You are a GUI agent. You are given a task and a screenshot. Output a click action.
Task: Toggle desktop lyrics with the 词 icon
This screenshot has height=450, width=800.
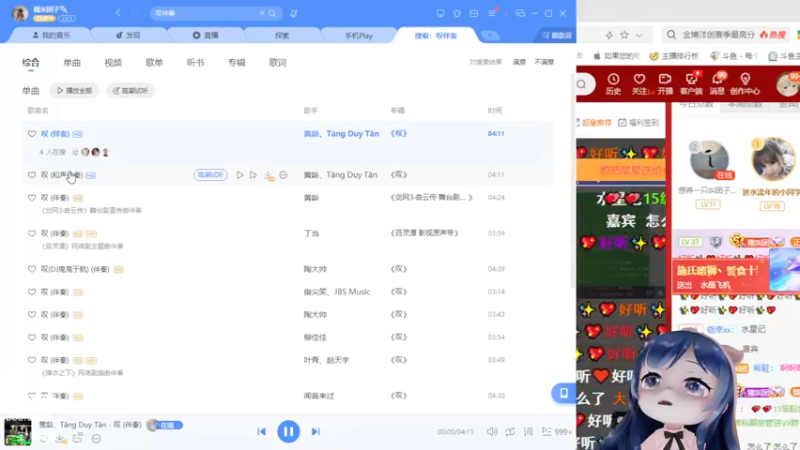(529, 432)
